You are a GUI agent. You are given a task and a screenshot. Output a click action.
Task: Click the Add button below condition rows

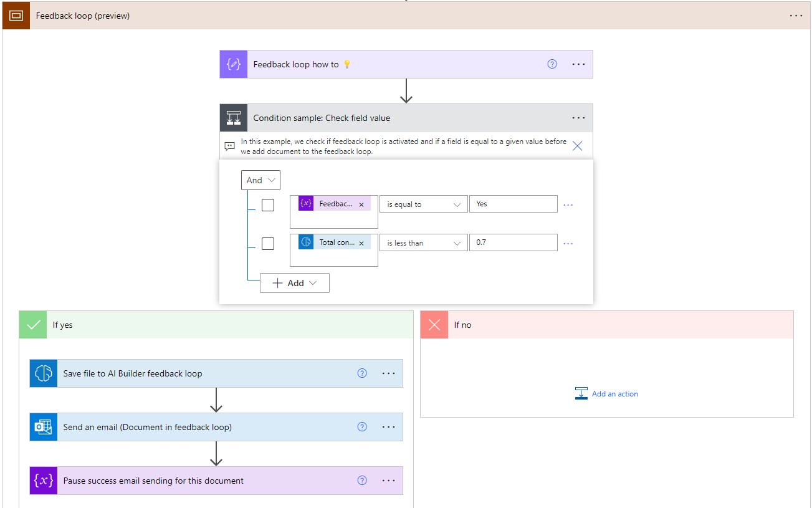[294, 282]
